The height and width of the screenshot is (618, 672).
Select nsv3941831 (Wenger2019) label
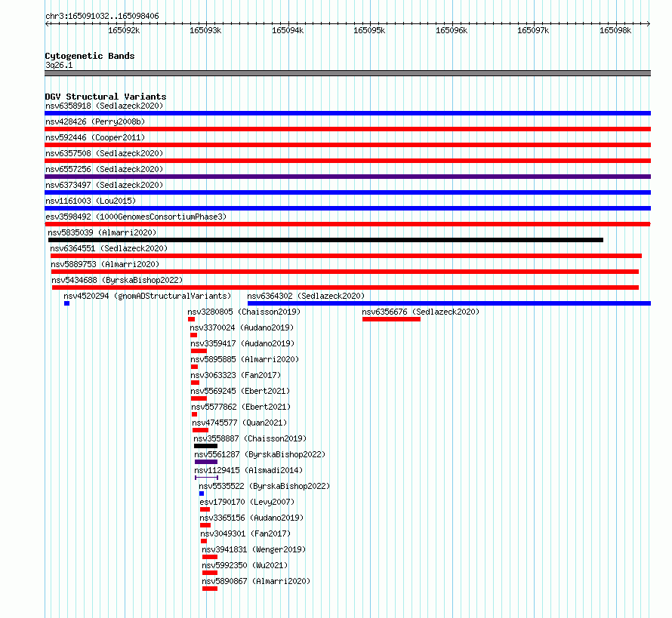pos(254,549)
